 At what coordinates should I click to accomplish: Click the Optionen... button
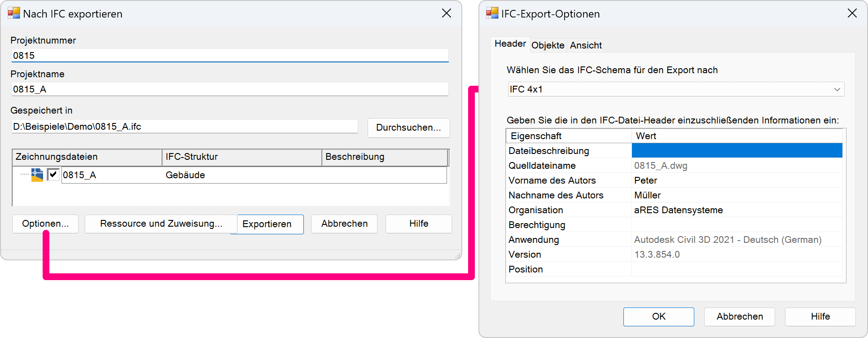coord(45,224)
